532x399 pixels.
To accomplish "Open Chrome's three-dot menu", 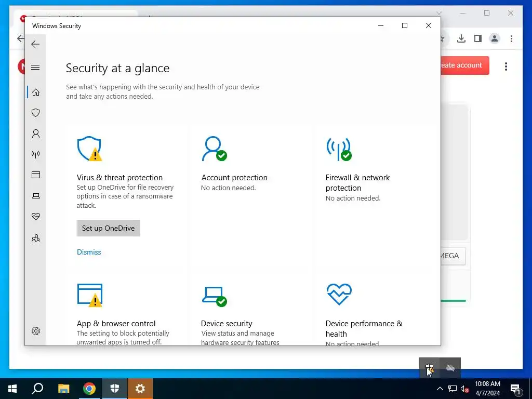I will coord(511,38).
